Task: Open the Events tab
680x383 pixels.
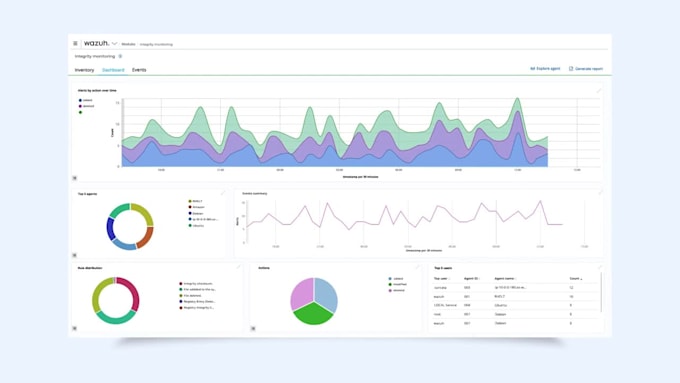Action: (x=139, y=70)
